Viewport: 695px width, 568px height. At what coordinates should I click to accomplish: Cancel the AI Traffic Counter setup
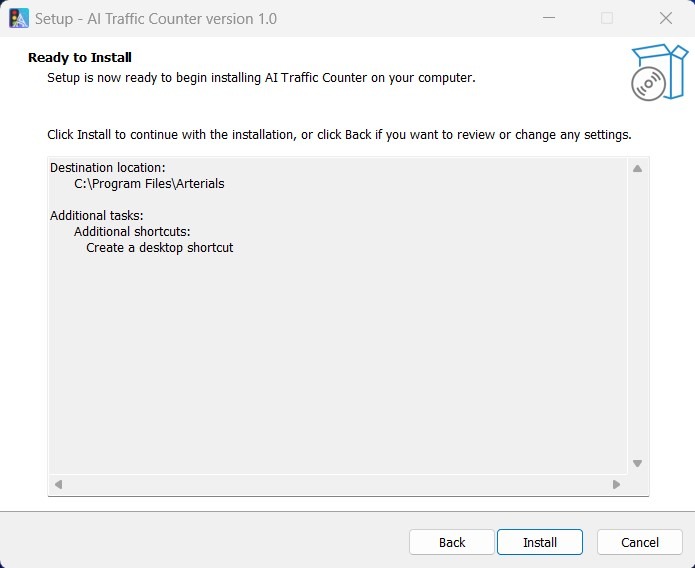(640, 542)
